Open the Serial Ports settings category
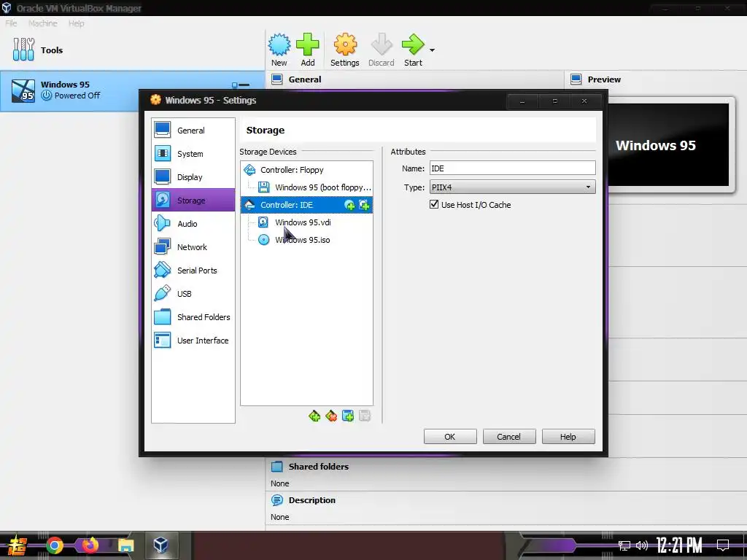The image size is (747, 560). click(193, 270)
